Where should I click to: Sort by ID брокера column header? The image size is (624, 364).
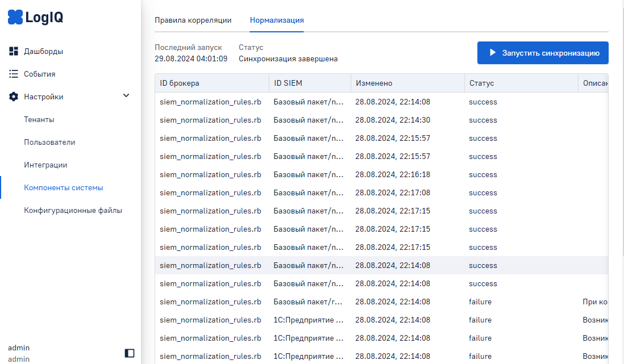(180, 83)
